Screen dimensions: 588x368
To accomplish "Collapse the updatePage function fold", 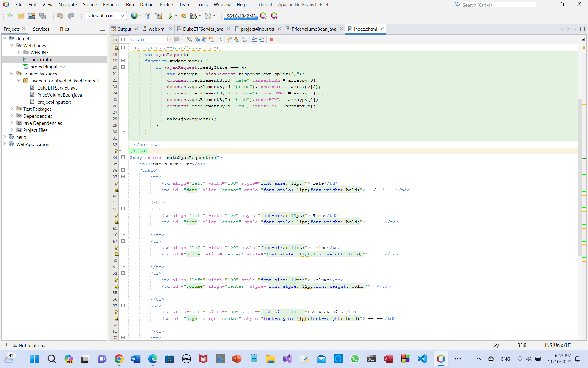I will 123,60.
